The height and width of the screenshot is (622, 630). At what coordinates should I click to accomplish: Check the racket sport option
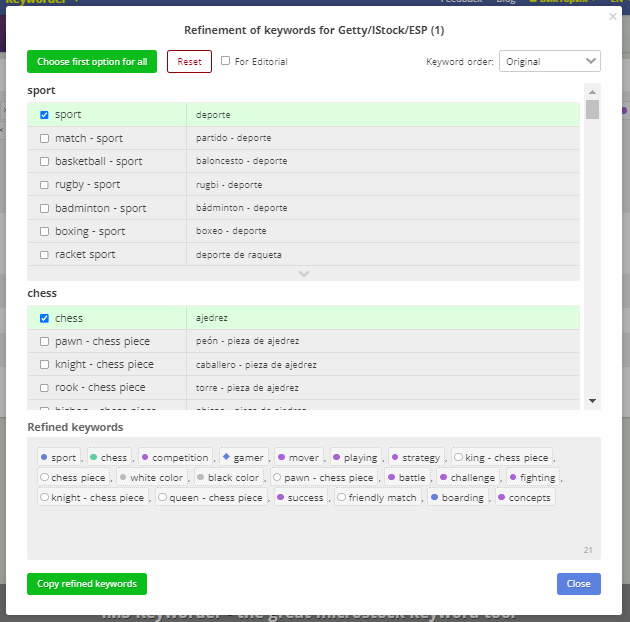pyautogui.click(x=44, y=255)
